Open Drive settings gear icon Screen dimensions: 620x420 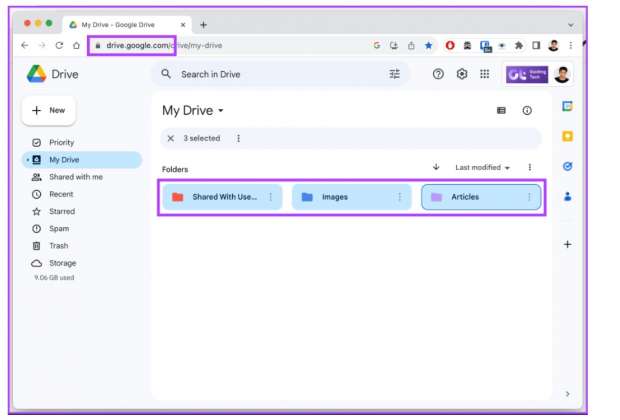462,74
